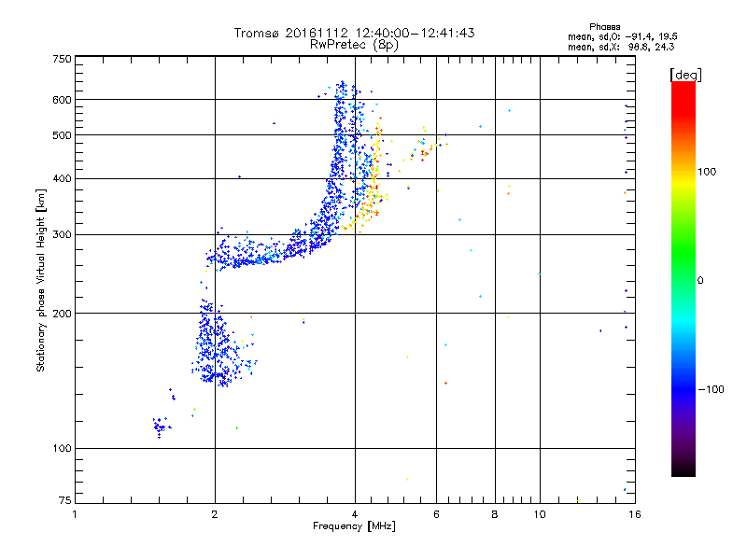Click the y-axis '300' tick label

point(62,234)
